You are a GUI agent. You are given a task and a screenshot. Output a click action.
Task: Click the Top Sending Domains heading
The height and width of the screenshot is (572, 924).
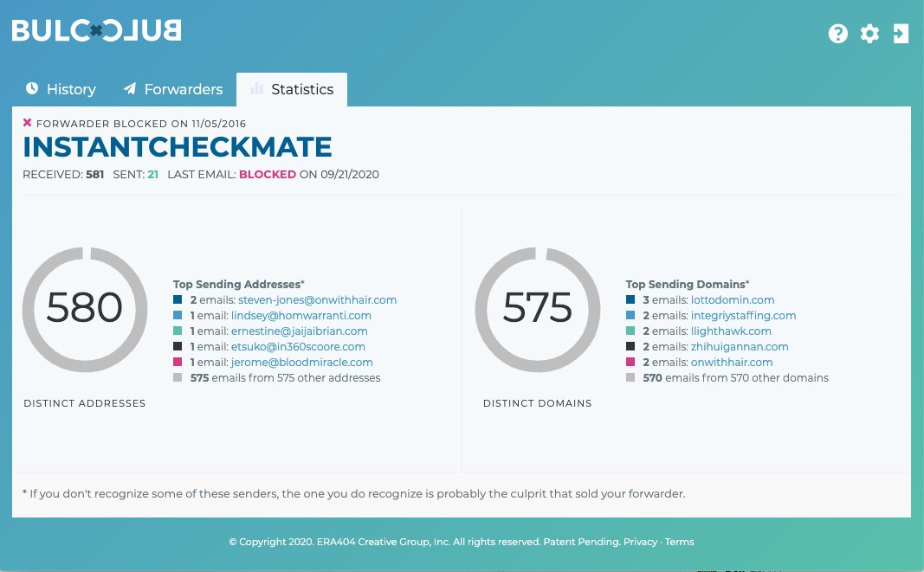688,284
